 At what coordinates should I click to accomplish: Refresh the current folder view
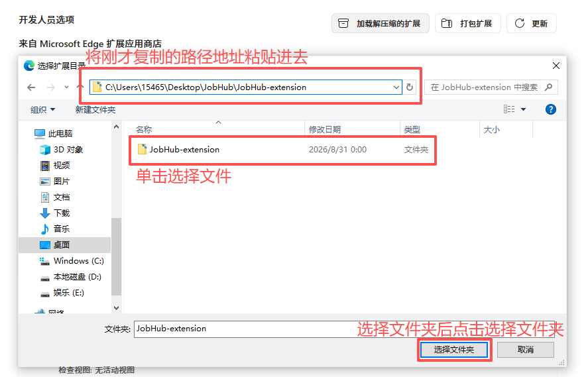410,87
